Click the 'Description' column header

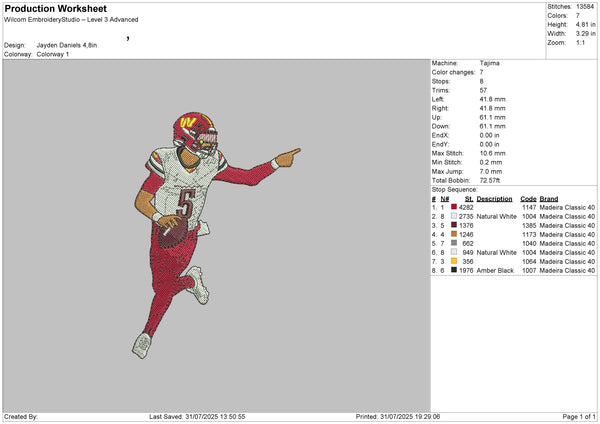tap(494, 199)
